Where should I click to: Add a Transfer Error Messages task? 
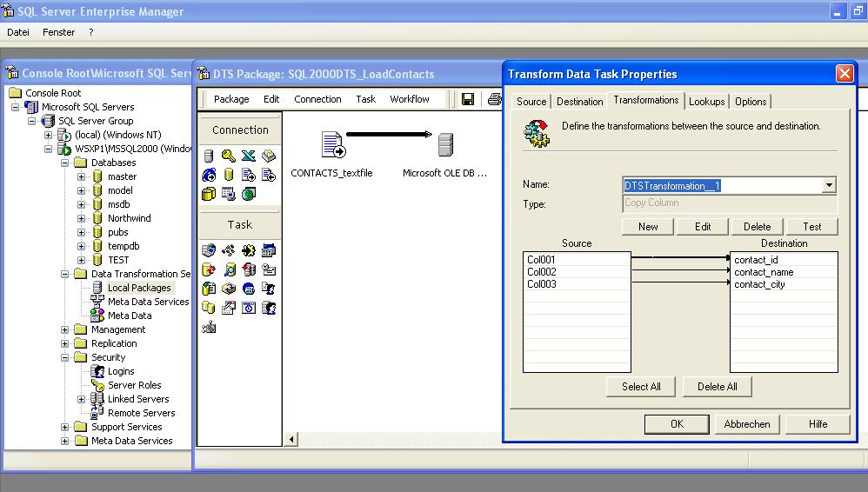(269, 289)
